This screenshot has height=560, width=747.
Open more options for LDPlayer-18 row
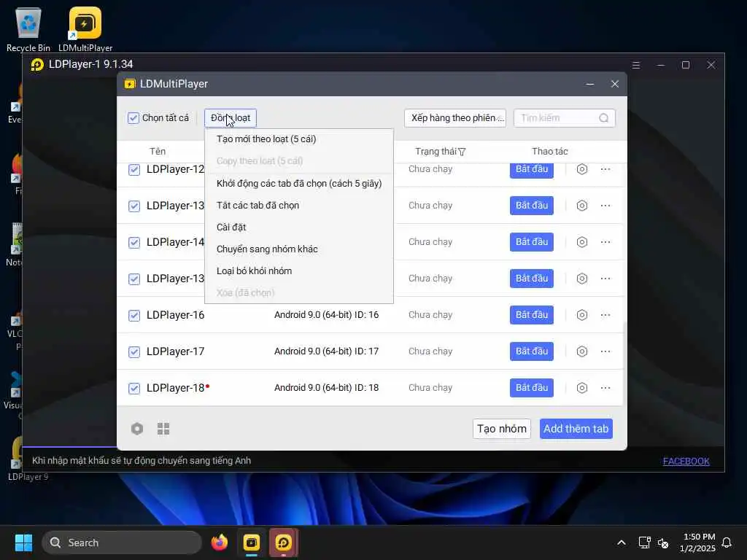(605, 388)
